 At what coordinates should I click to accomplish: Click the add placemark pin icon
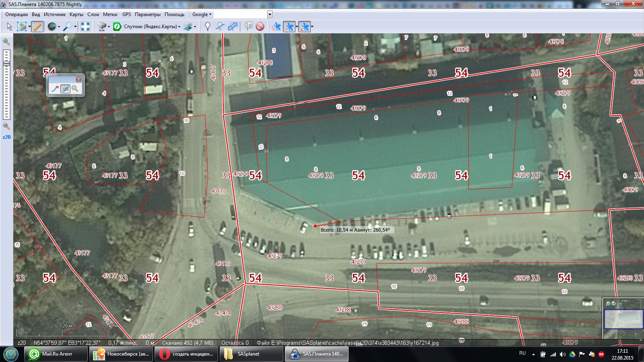click(x=208, y=27)
